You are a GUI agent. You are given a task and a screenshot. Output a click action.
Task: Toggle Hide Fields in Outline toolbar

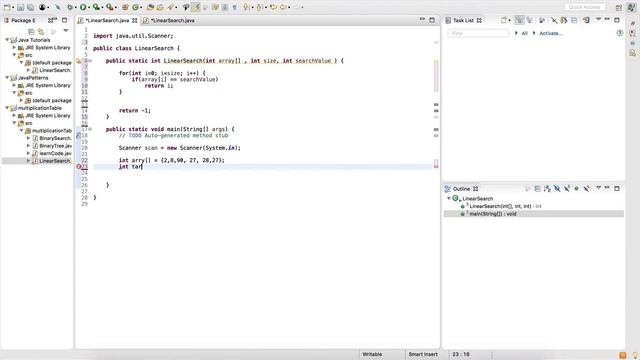tap(557, 189)
